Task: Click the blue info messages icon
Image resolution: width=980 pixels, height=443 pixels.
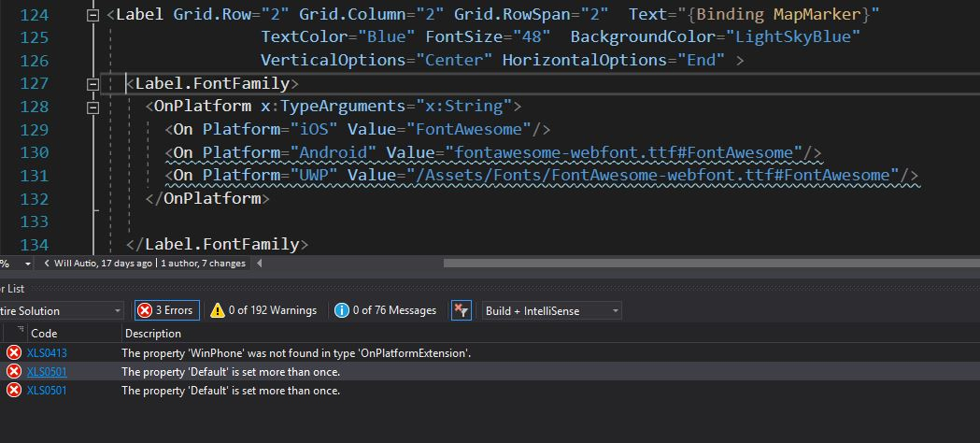Action: pyautogui.click(x=342, y=310)
